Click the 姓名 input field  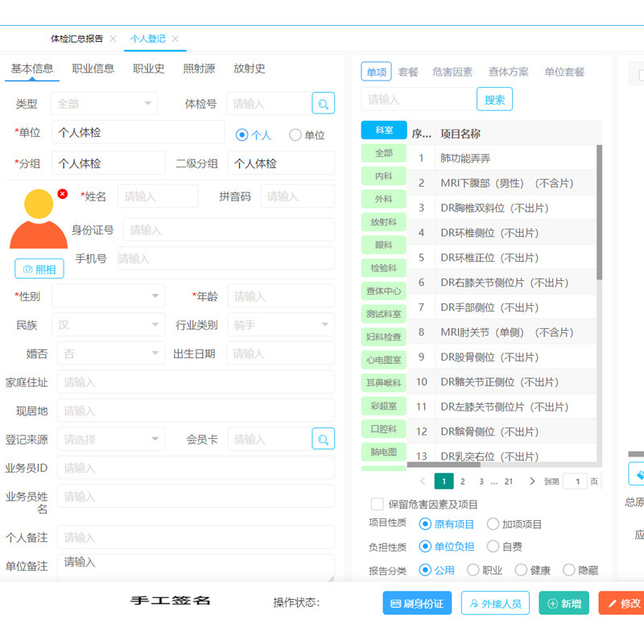pos(157,196)
